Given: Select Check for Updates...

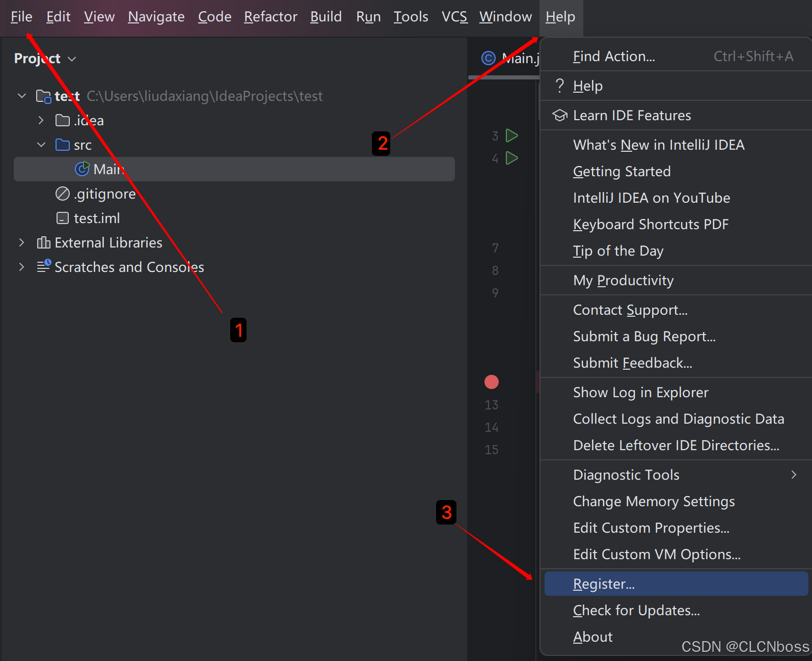Looking at the screenshot, I should click(676, 610).
